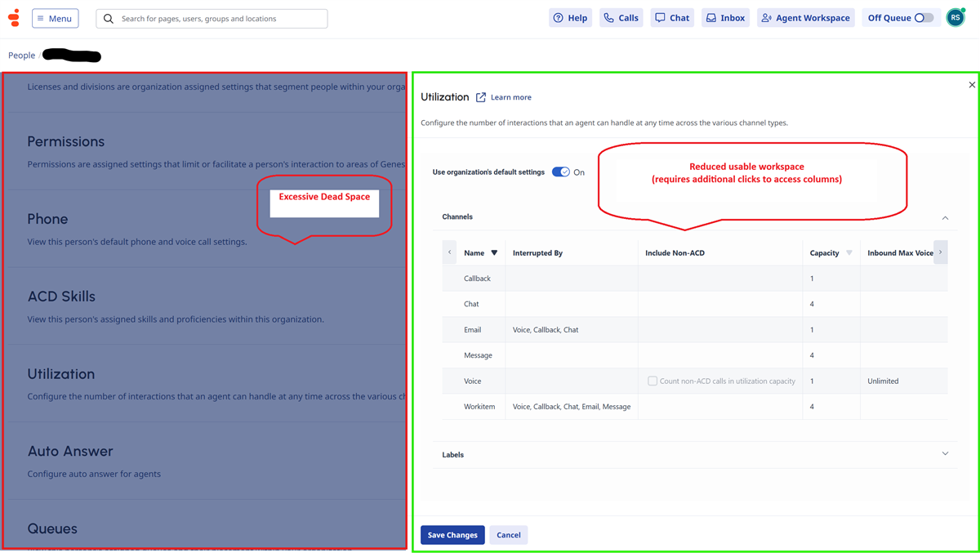Click the RS user avatar
This screenshot has height=553, width=980.
point(955,18)
